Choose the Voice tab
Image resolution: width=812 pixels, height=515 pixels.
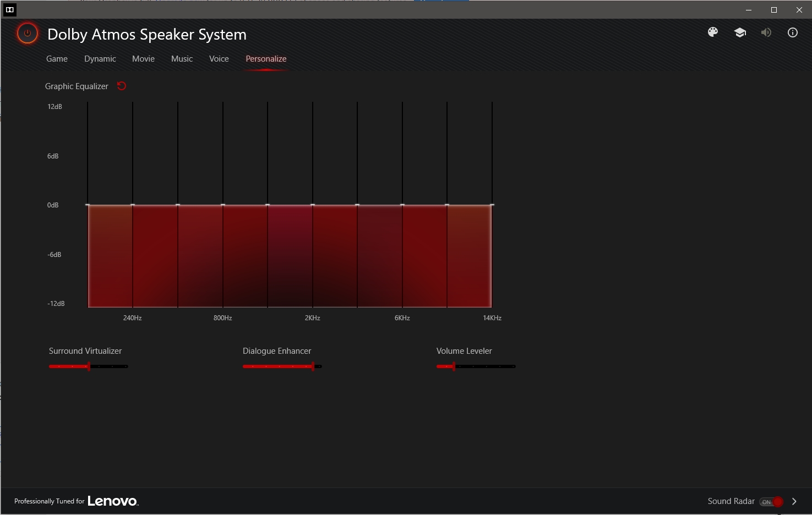pos(219,59)
